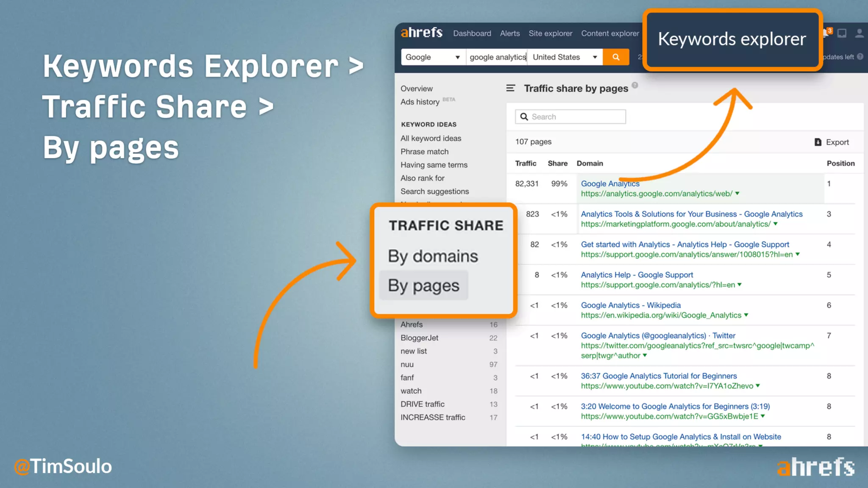Image resolution: width=868 pixels, height=488 pixels.
Task: Open Content explorer in top navigation
Action: (x=609, y=33)
